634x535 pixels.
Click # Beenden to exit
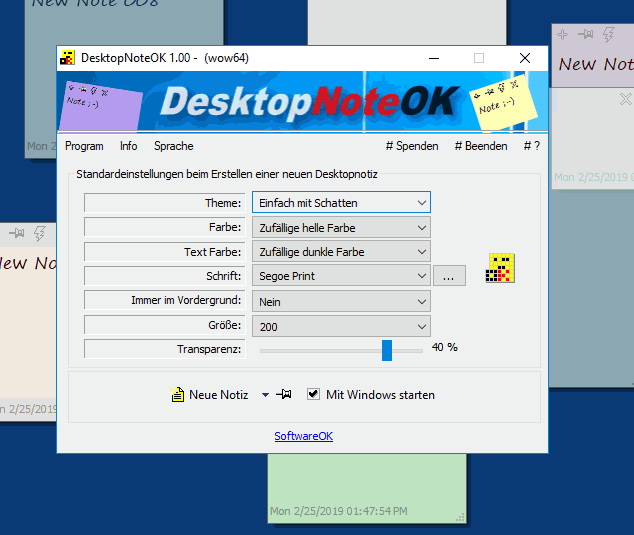coord(481,146)
